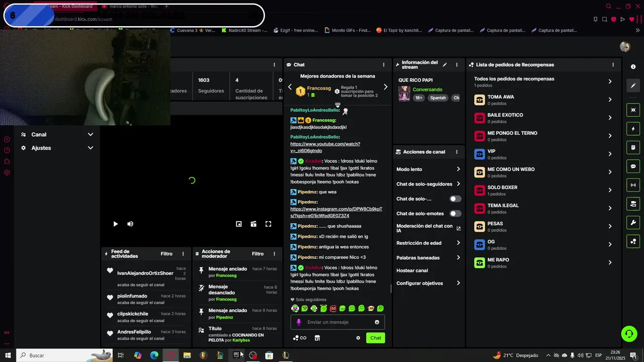Expand the Ajustes sidebar section

[x=57, y=148]
